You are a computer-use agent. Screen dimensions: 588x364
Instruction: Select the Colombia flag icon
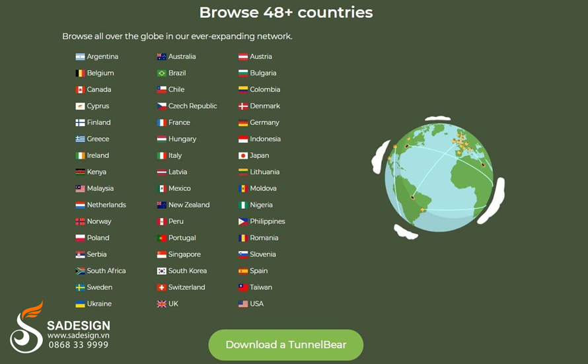pyautogui.click(x=243, y=90)
